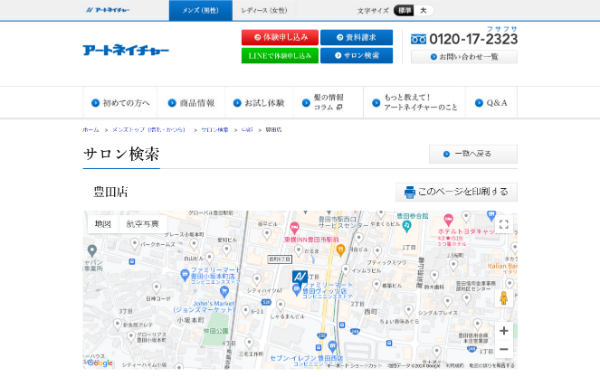Set text size to 大

[x=423, y=10]
